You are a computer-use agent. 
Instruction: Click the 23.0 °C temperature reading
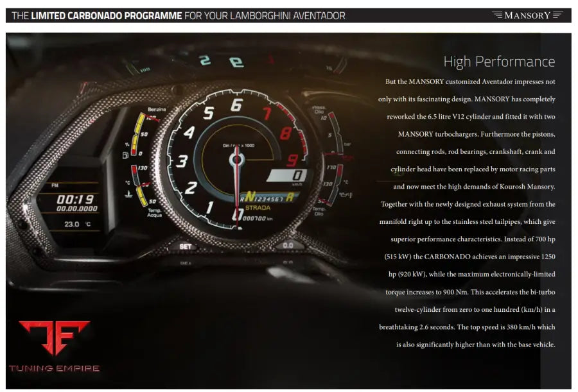coord(78,224)
